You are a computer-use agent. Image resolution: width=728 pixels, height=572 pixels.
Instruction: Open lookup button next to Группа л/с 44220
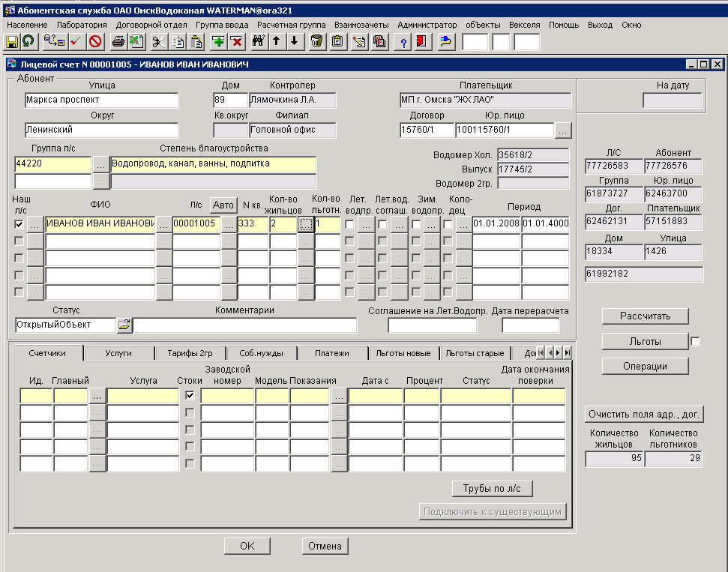(x=100, y=163)
